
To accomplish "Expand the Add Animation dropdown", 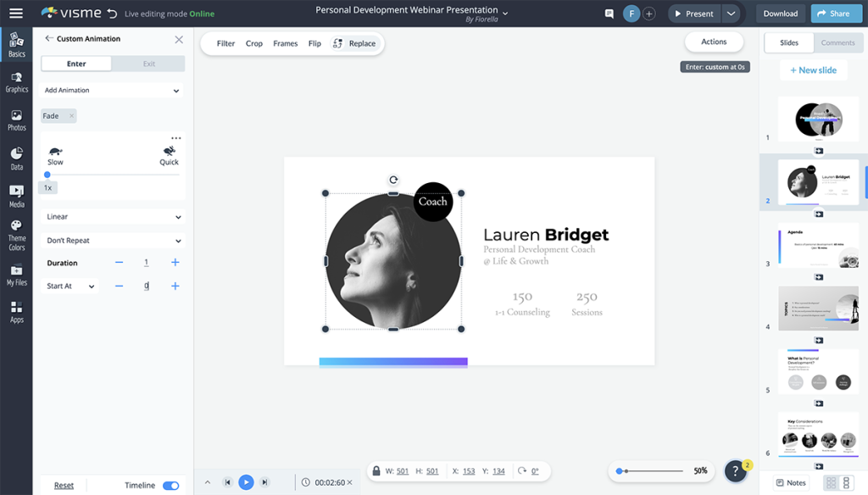I will click(113, 89).
